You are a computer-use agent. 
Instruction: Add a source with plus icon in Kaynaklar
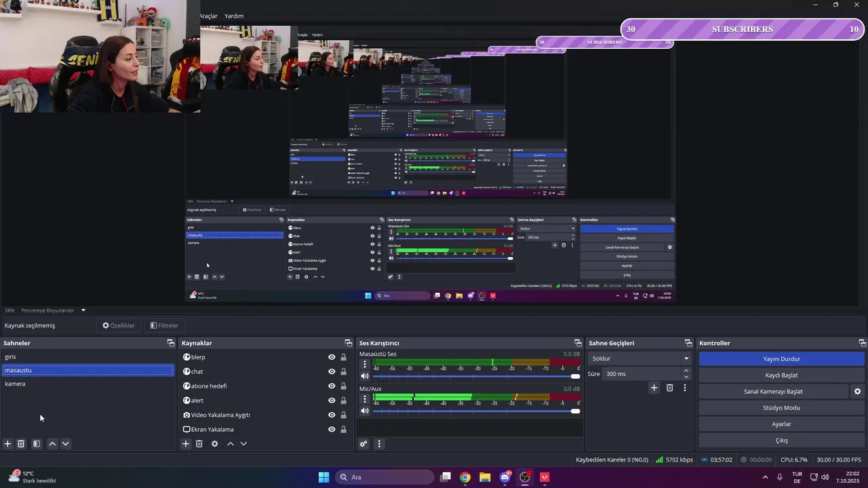click(x=186, y=444)
